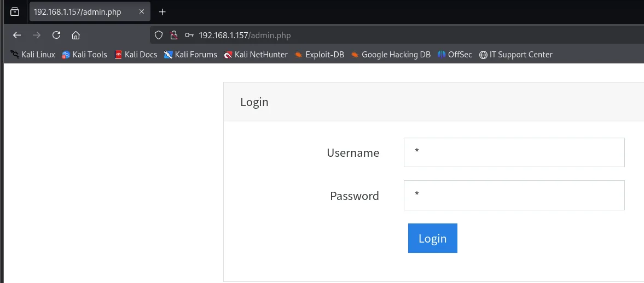The height and width of the screenshot is (283, 644).
Task: Open the Google Hacking DB bookmark
Action: tap(391, 55)
